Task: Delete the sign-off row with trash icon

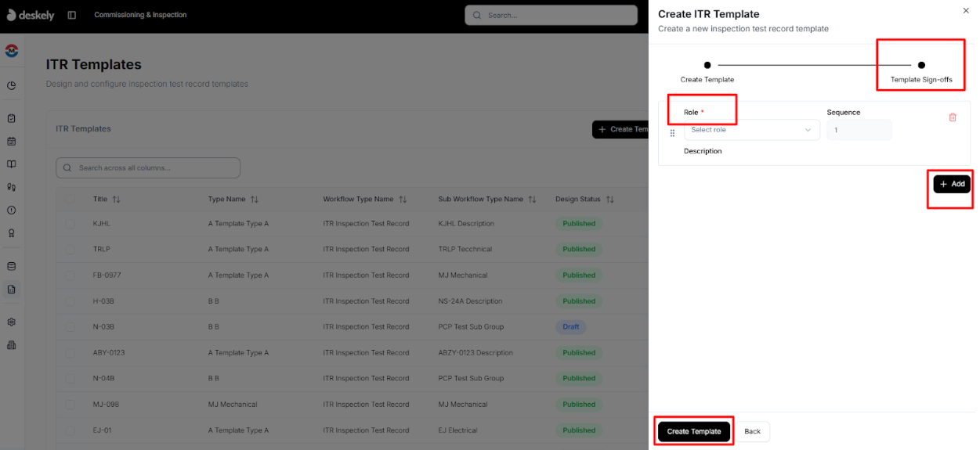Action: coord(953,117)
